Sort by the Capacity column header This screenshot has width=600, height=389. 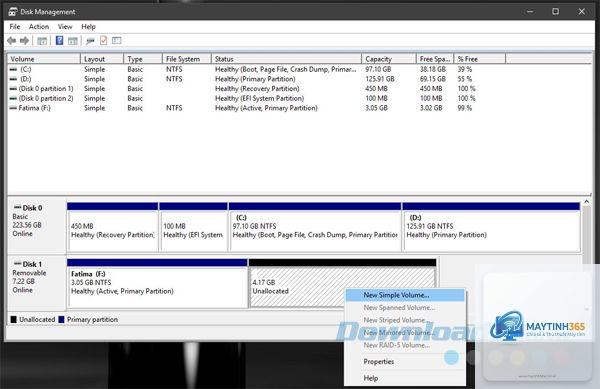[x=389, y=59]
